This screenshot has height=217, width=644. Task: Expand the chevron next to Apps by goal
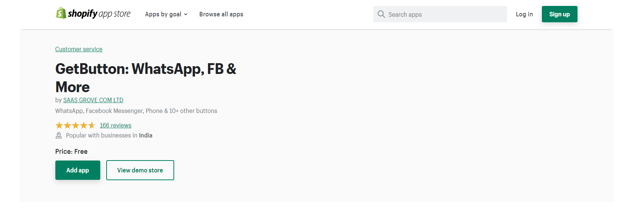(186, 14)
